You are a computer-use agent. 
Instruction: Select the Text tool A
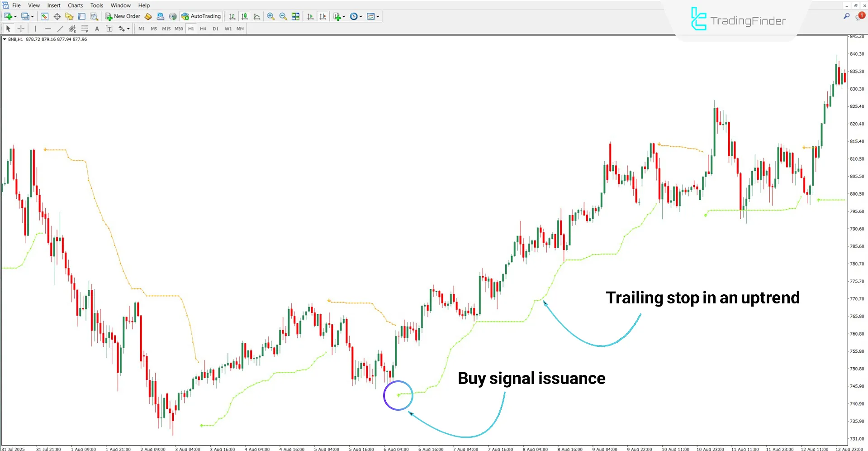point(97,29)
